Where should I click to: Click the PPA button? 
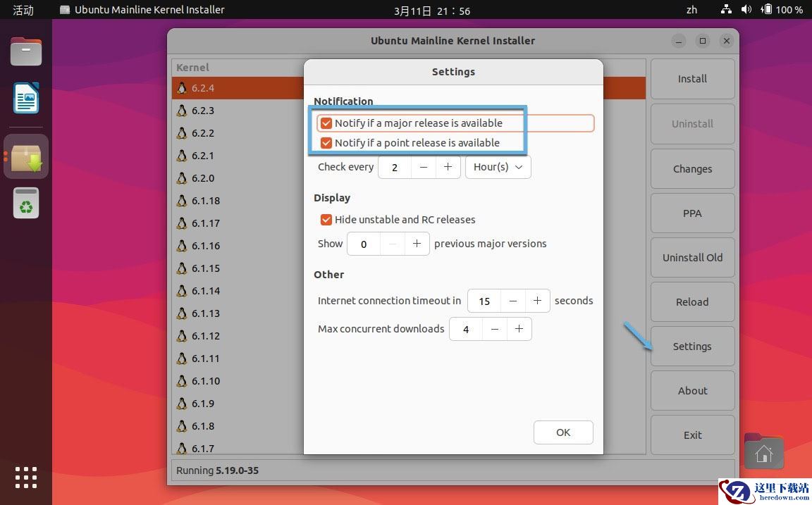692,213
